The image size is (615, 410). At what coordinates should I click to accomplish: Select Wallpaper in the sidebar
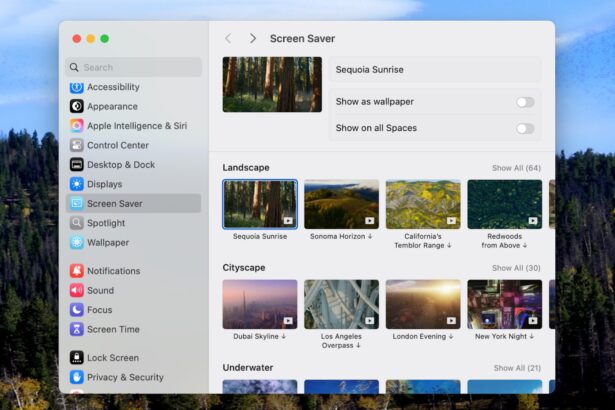[134, 242]
